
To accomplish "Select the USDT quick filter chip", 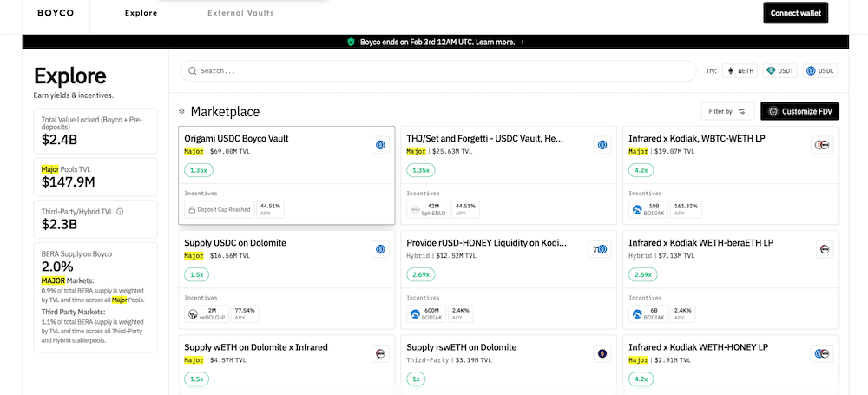I will click(x=779, y=71).
